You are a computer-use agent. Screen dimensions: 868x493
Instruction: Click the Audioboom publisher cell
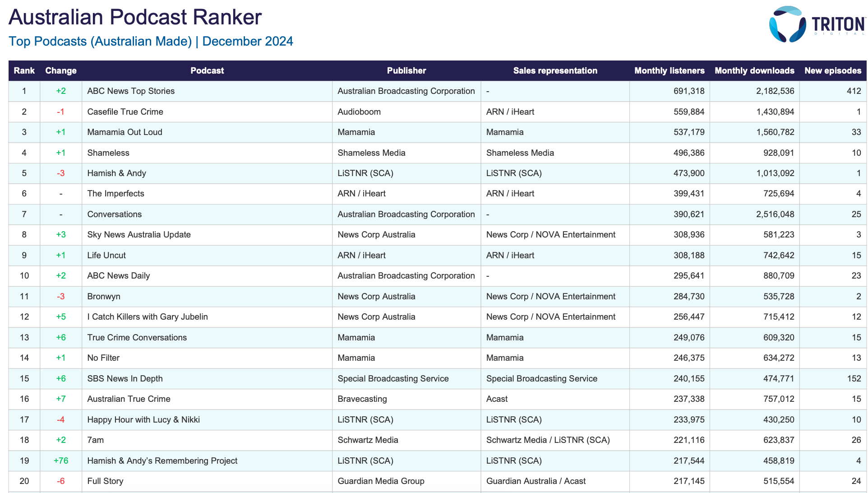(406, 112)
